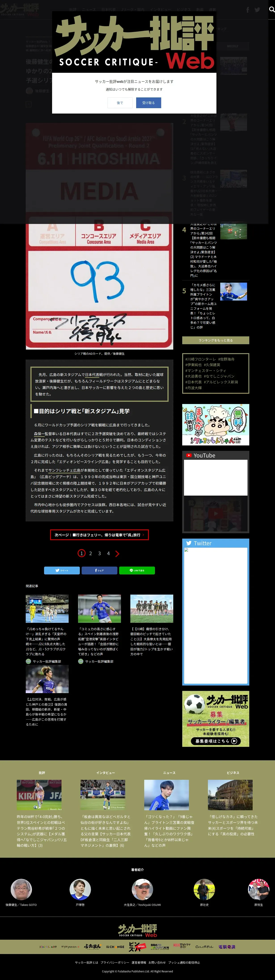Open the 川崎 vs 磐田 related article thumbnail
This screenshot has height=980, width=275.
point(152,609)
